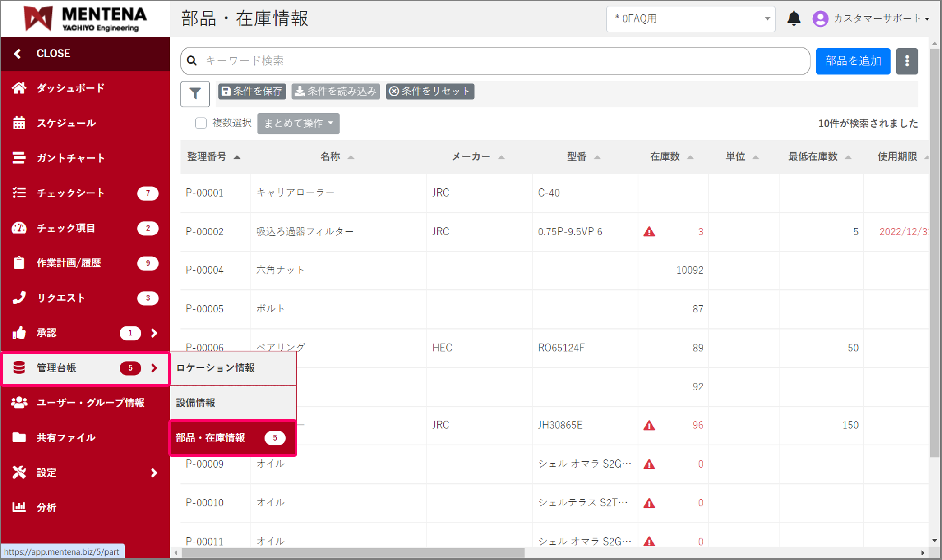Expand the まとめて操作 dropdown
Viewport: 942px width, 560px height.
[x=298, y=124]
